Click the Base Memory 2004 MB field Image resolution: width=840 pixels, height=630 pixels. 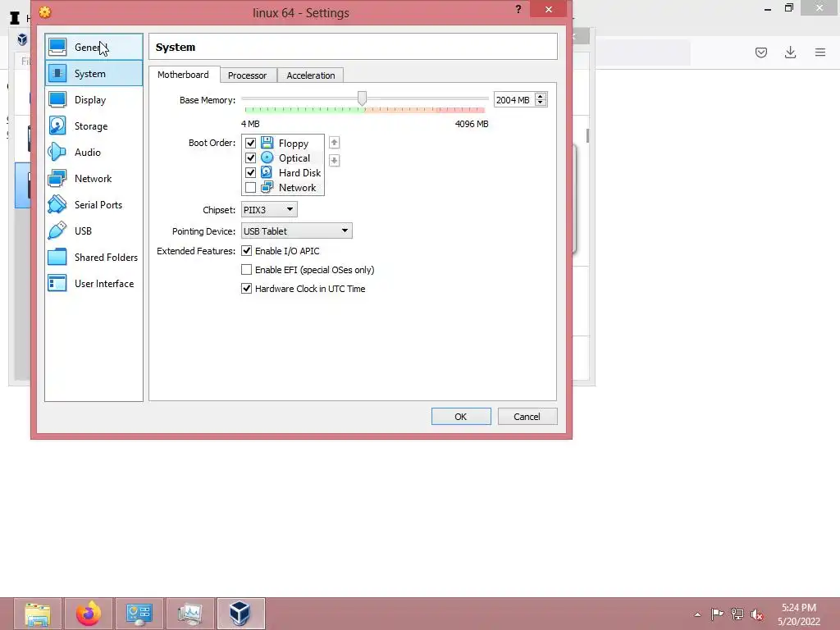pos(514,99)
